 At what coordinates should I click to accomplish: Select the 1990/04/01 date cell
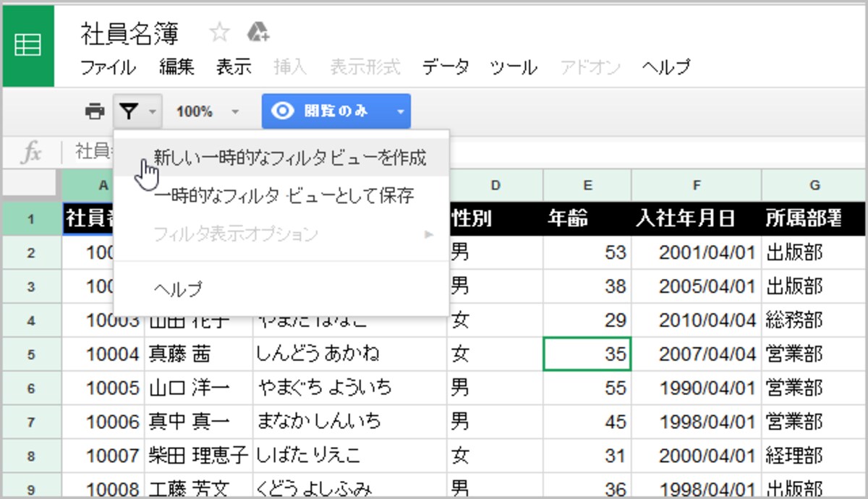tap(697, 388)
